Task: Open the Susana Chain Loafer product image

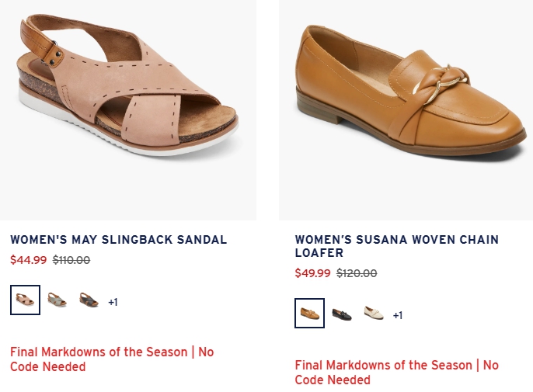Action: coord(406,110)
